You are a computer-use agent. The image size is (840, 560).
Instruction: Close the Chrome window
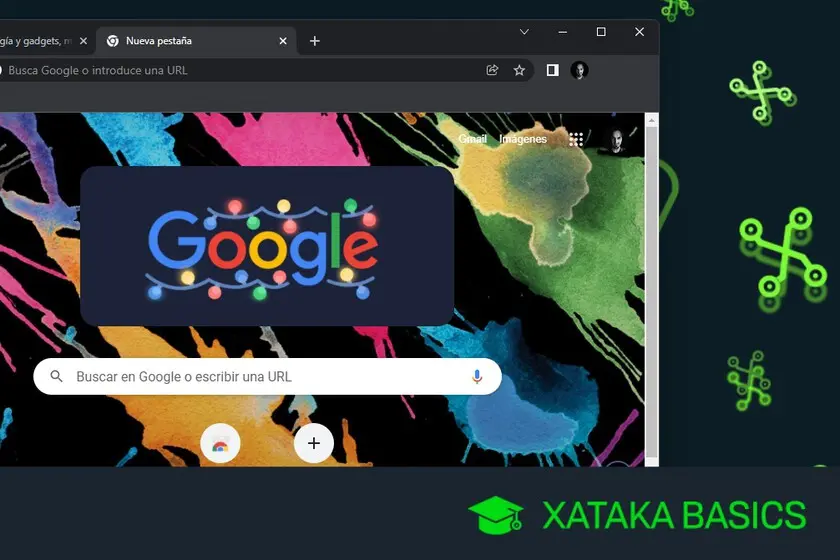(x=639, y=32)
